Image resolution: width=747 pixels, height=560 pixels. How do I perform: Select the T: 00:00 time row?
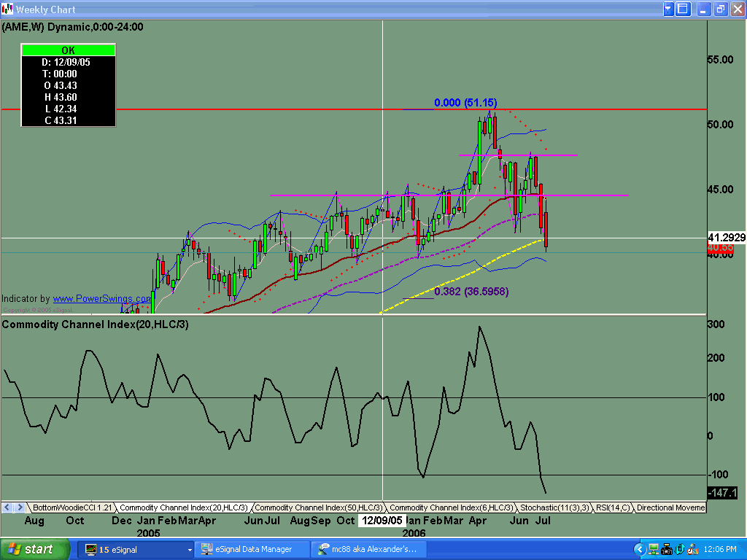pyautogui.click(x=60, y=74)
